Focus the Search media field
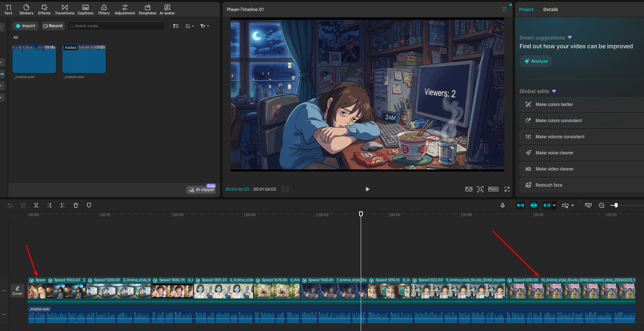The width and height of the screenshot is (644, 331). point(116,26)
